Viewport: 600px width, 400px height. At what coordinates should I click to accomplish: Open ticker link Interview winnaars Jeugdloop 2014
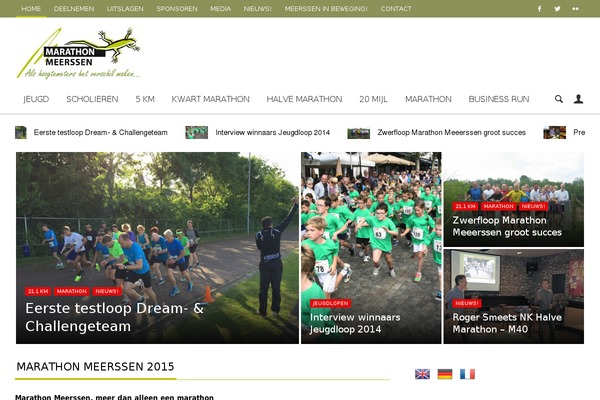tap(272, 132)
